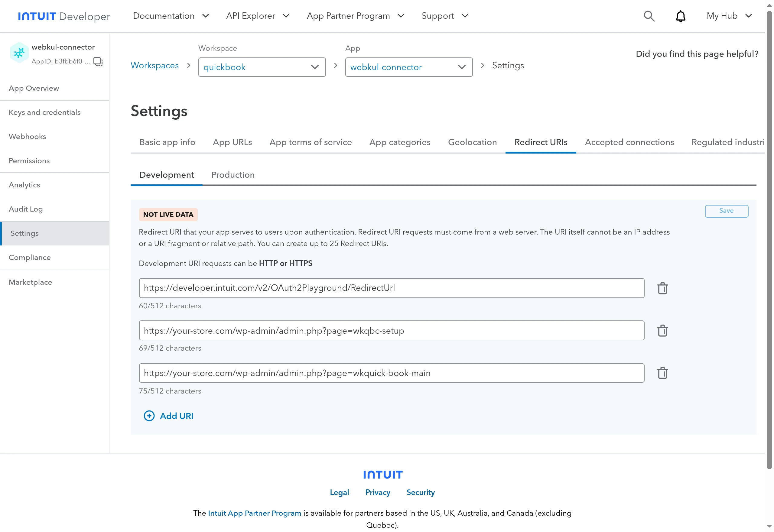Select the Geolocation tab
The height and width of the screenshot is (532, 774).
point(472,142)
